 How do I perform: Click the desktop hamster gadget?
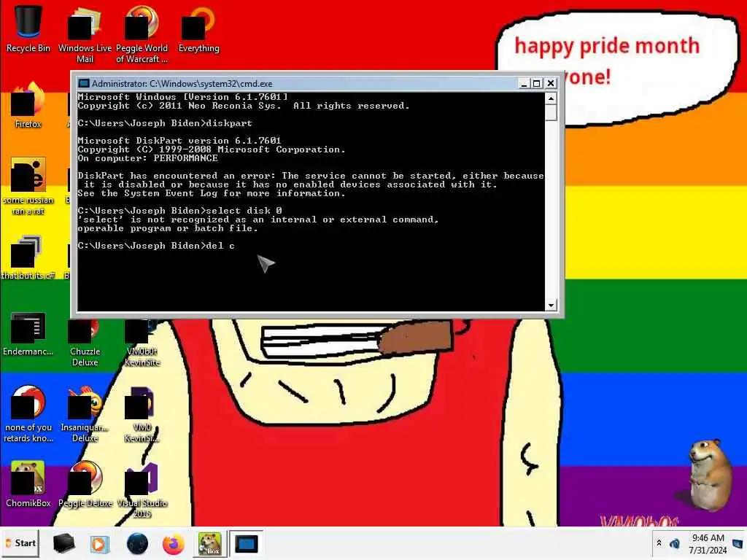click(711, 475)
